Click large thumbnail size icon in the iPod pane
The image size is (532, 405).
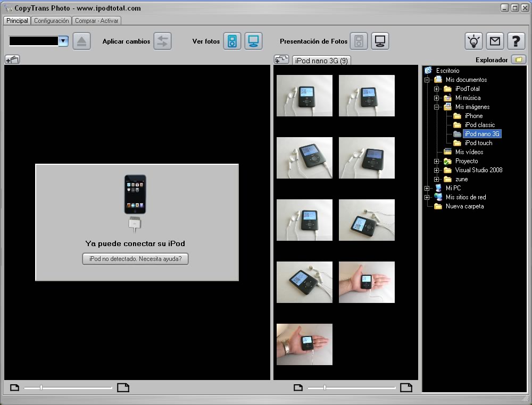click(x=123, y=387)
